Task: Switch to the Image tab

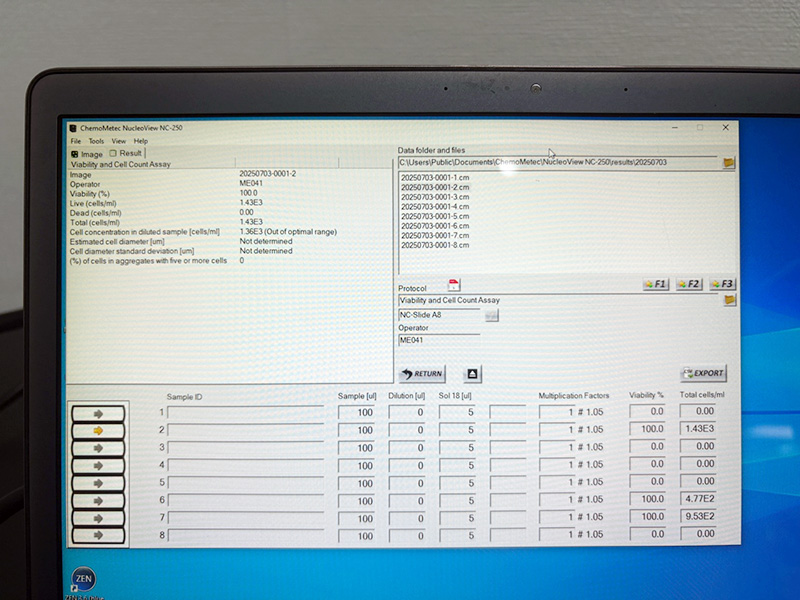Action: click(x=87, y=154)
